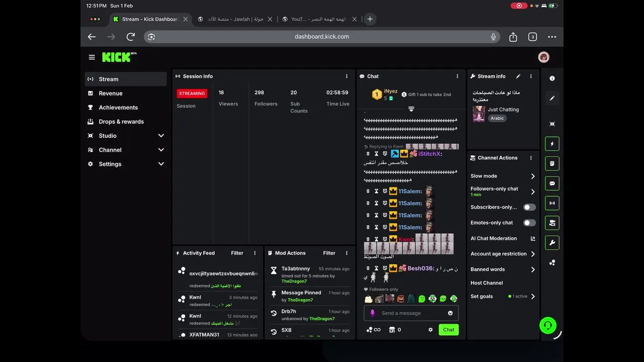Screen dimensions: 644x362
Task: Open chat settings gear icon
Action: click(x=430, y=330)
